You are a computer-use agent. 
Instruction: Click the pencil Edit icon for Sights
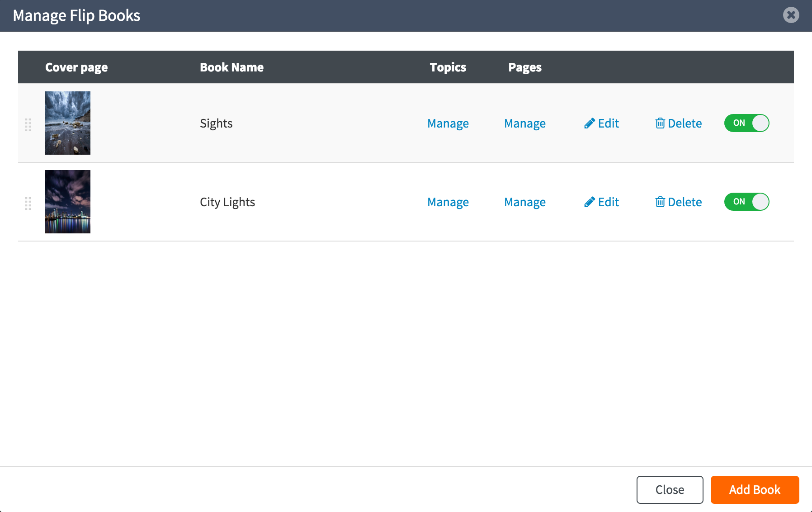coord(589,123)
